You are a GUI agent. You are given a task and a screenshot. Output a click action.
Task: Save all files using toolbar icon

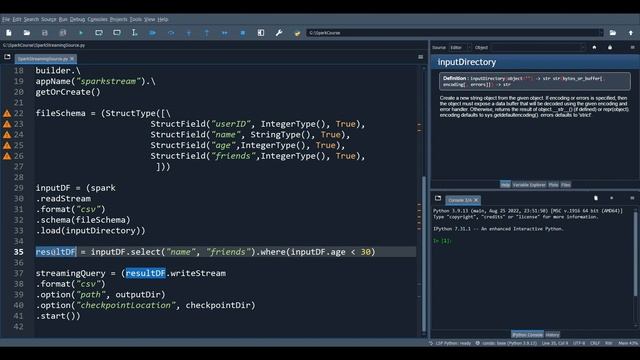[62, 33]
